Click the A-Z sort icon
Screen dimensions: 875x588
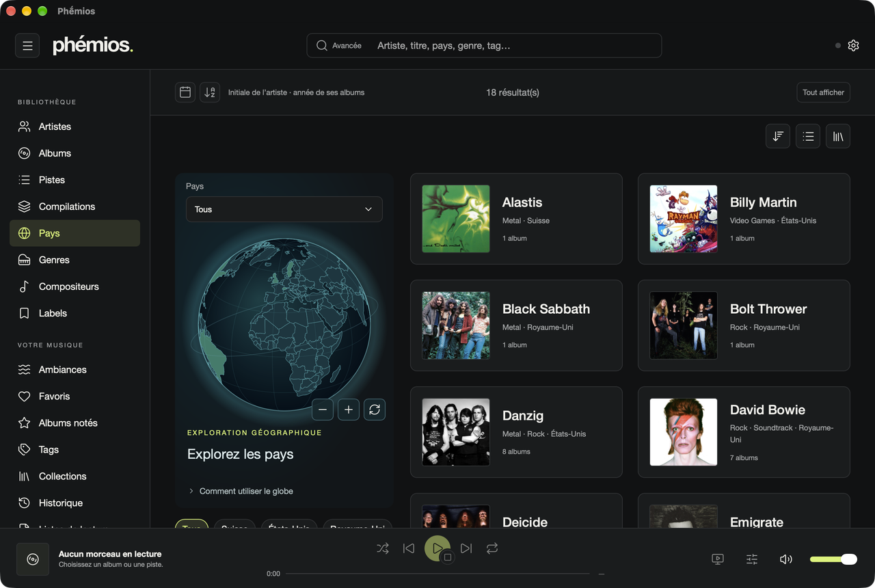[210, 92]
